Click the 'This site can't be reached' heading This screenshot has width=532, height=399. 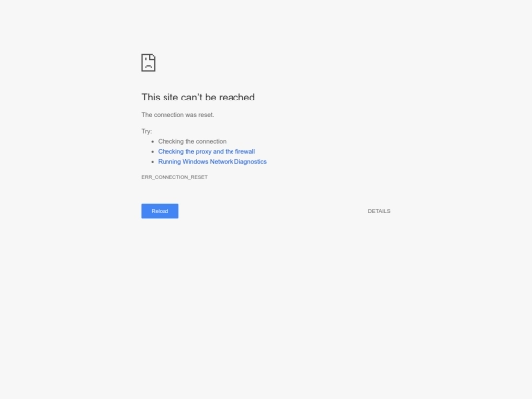tap(198, 97)
